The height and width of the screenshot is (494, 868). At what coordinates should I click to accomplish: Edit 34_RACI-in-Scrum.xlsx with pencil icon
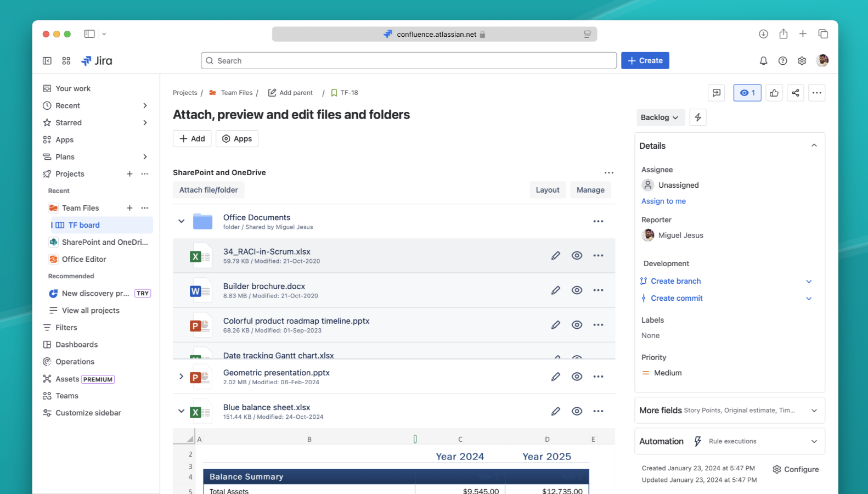(555, 256)
